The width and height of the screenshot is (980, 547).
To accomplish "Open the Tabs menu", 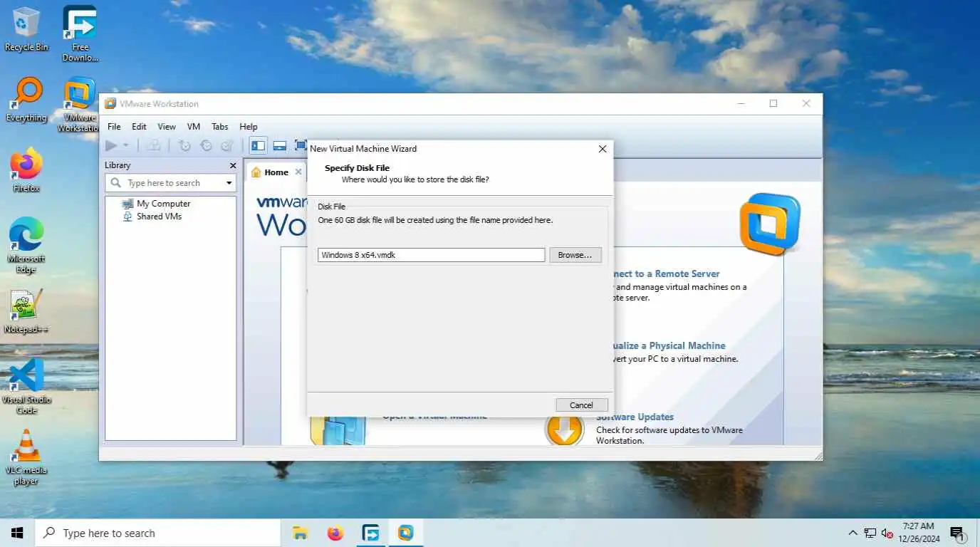I will [x=220, y=126].
